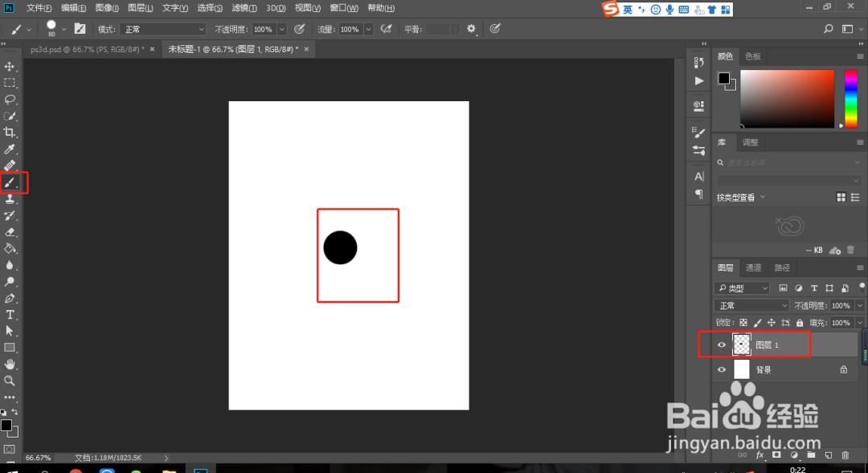The image size is (868, 473).
Task: Select the Pen tool
Action: click(10, 298)
